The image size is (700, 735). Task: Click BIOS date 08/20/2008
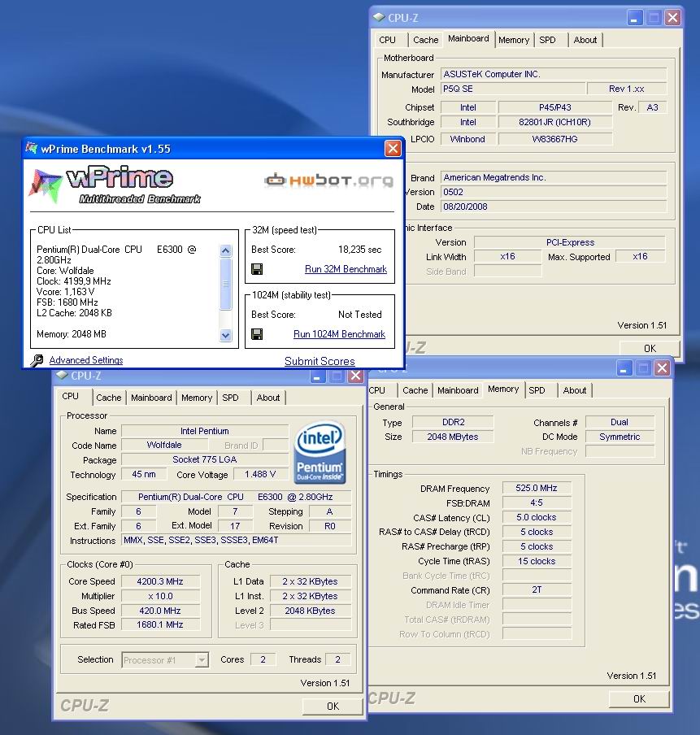pyautogui.click(x=554, y=207)
